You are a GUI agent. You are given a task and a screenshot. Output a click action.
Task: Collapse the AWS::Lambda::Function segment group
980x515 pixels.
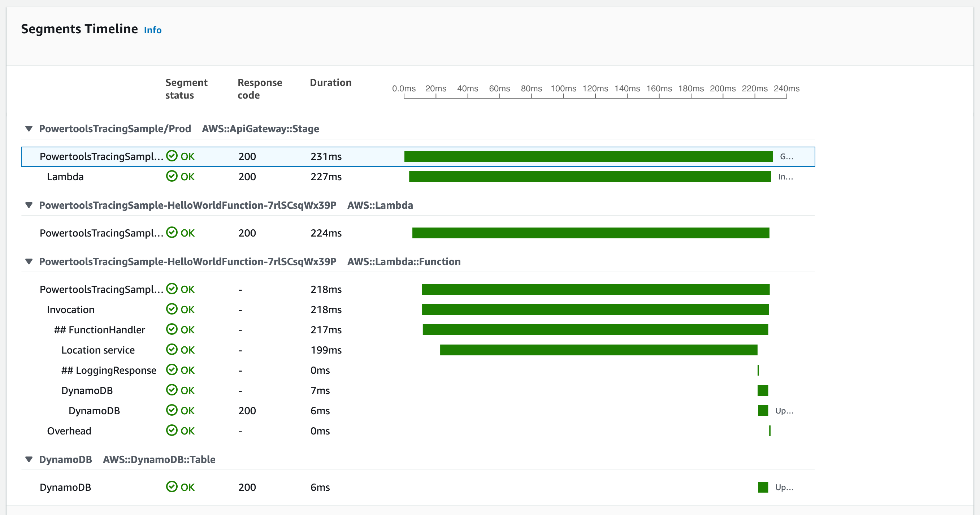click(x=29, y=261)
